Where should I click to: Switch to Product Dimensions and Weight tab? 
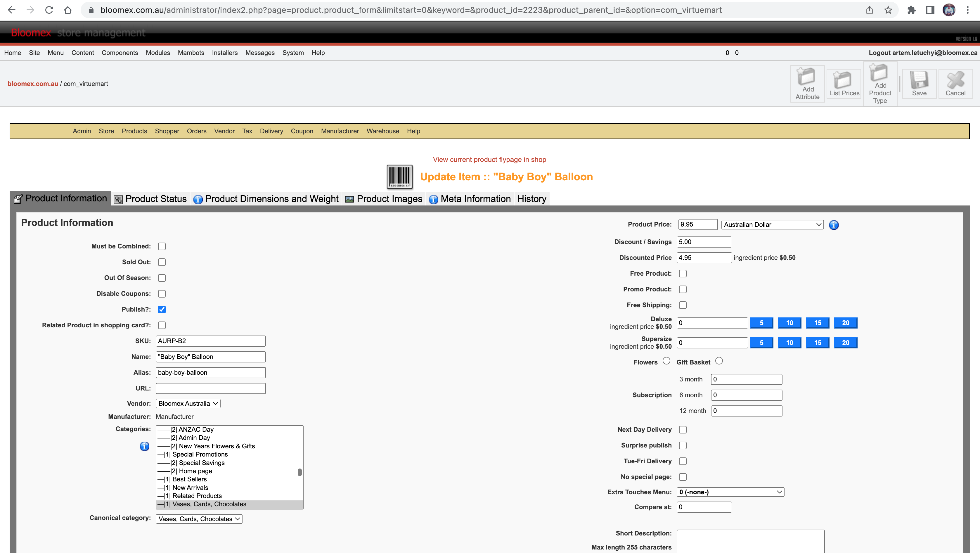266,199
